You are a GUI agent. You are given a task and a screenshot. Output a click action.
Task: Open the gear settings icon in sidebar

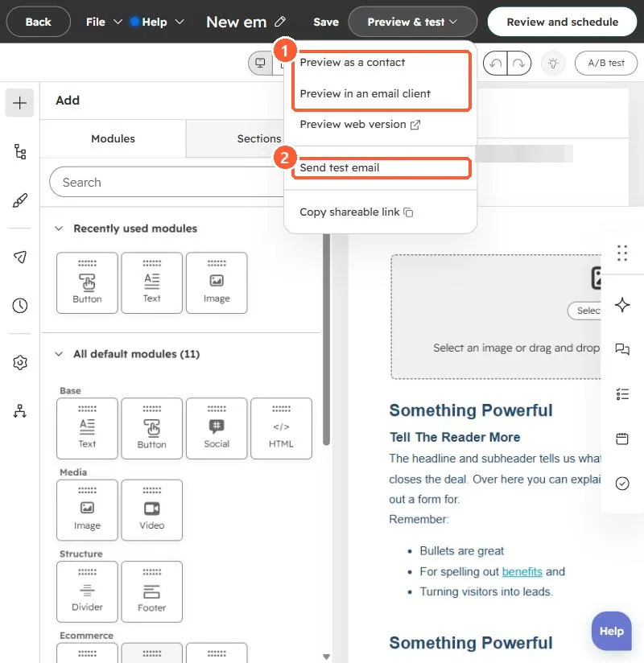[20, 362]
